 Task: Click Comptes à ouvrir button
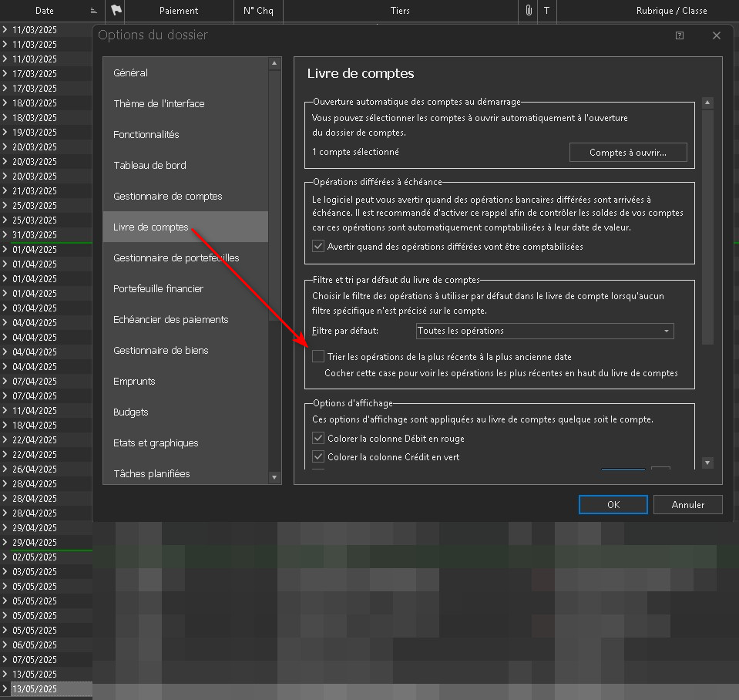click(x=628, y=152)
